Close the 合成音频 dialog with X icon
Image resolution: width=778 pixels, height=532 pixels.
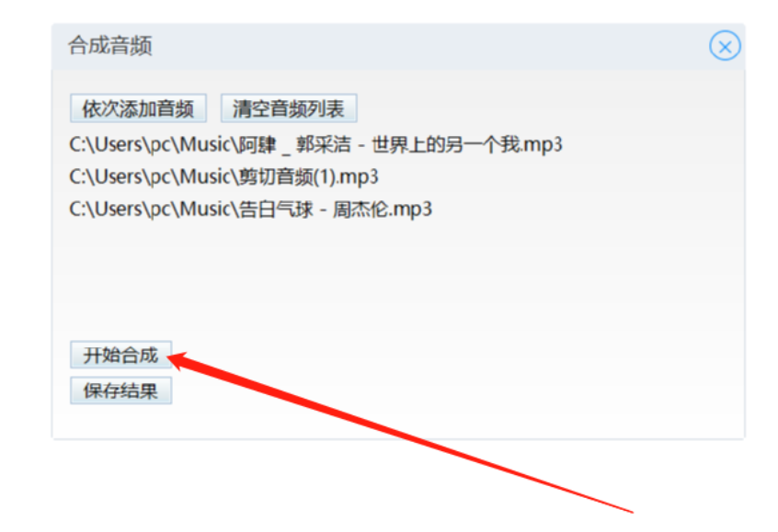pyautogui.click(x=725, y=46)
